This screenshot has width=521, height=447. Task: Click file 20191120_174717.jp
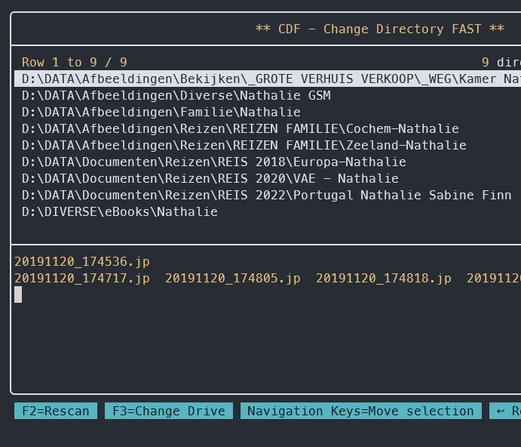pyautogui.click(x=82, y=278)
